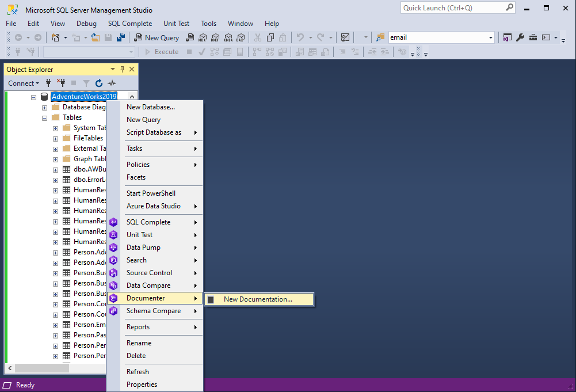Image resolution: width=576 pixels, height=392 pixels.
Task: Open the Unit Test menu bar item
Action: click(x=176, y=24)
